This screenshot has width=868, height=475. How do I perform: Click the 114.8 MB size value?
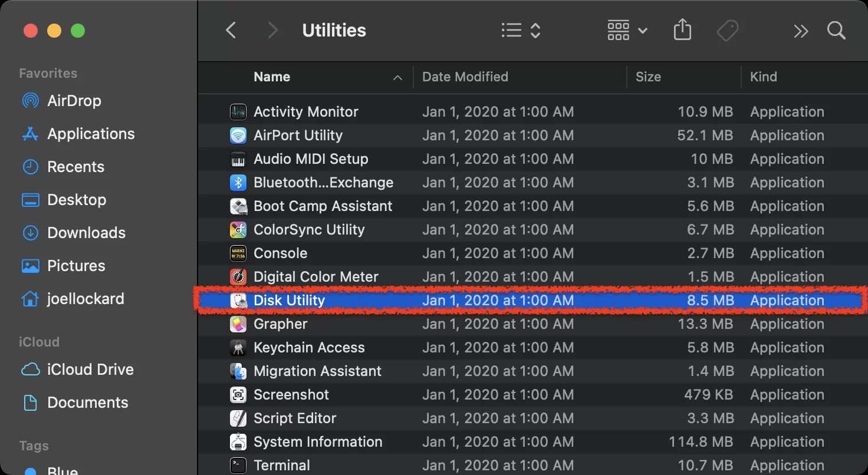(701, 441)
